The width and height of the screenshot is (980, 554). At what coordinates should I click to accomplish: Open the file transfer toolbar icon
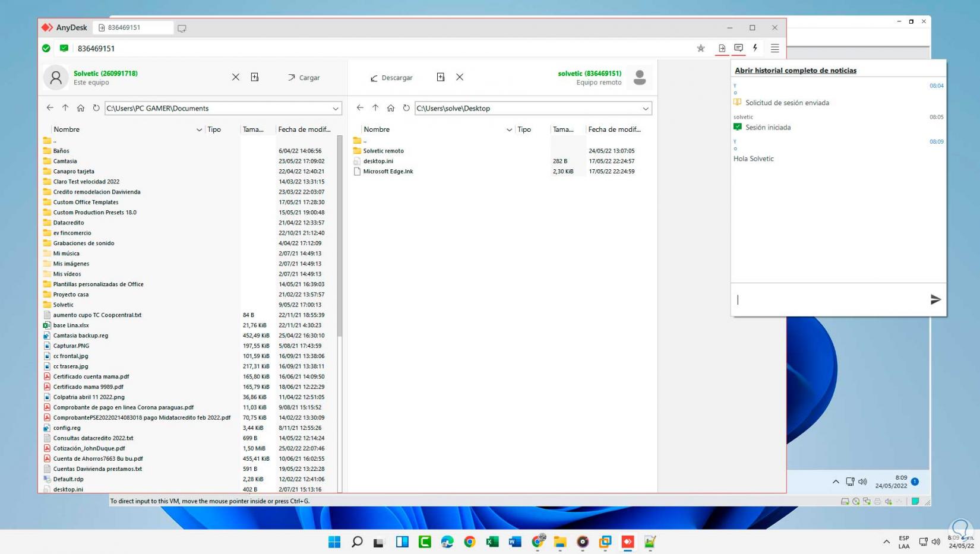(x=722, y=48)
